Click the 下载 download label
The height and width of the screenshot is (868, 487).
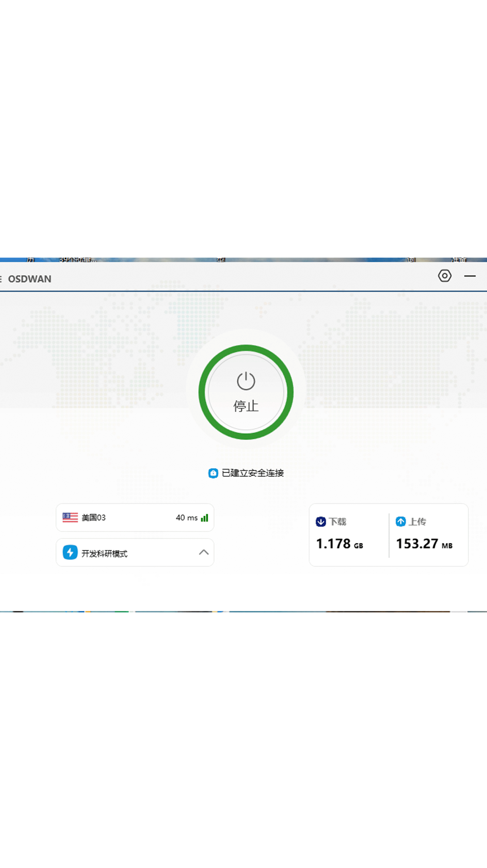338,522
